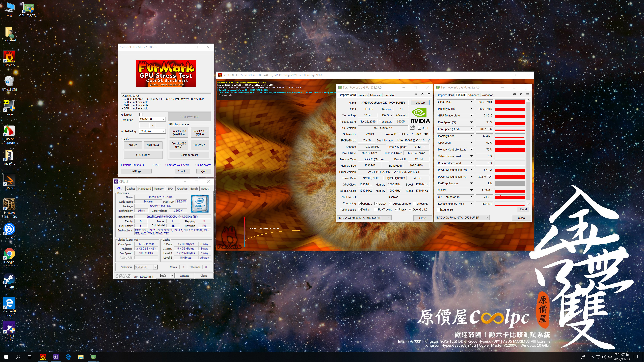The width and height of the screenshot is (644, 362).
Task: Open the FurMark desktop shortcut
Action: pyautogui.click(x=9, y=59)
